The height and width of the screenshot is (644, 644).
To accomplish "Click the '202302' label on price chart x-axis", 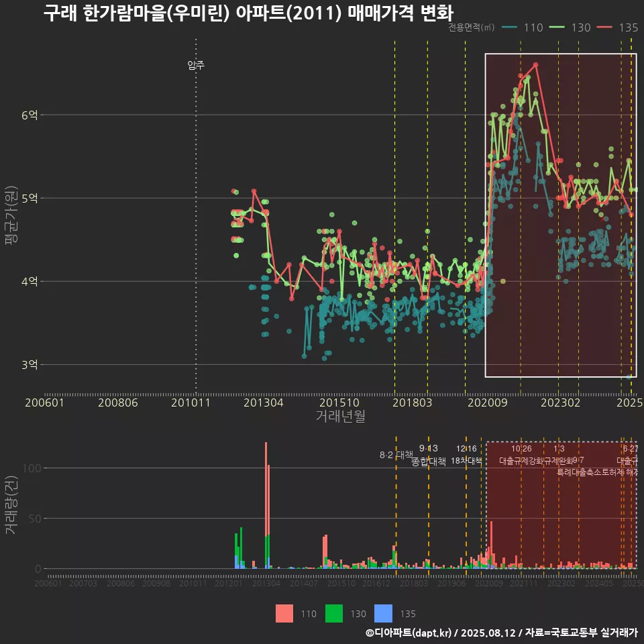I will click(x=561, y=402).
